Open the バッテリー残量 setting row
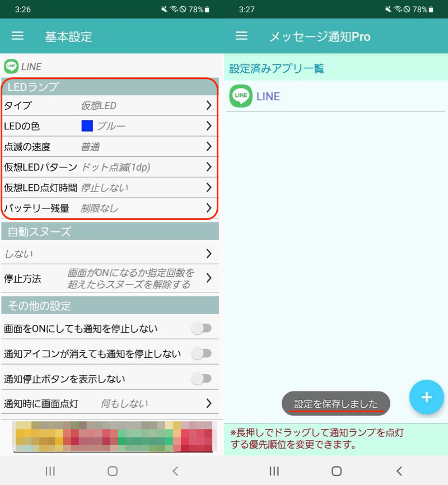Screen dimensions: 448x485 point(109,208)
